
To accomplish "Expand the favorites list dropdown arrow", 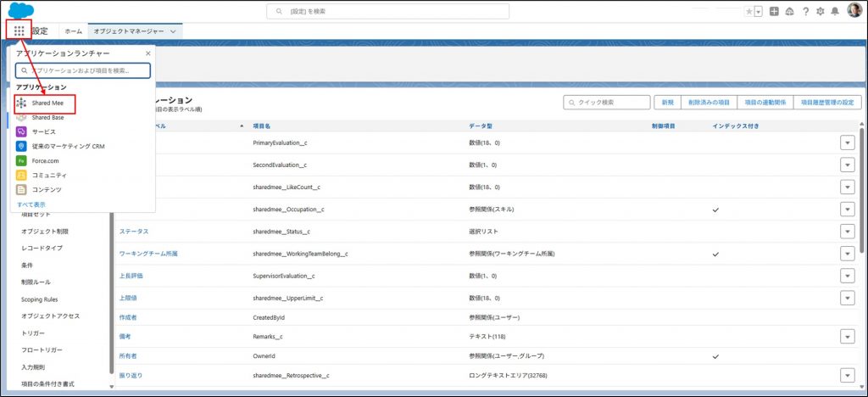I will pos(758,11).
